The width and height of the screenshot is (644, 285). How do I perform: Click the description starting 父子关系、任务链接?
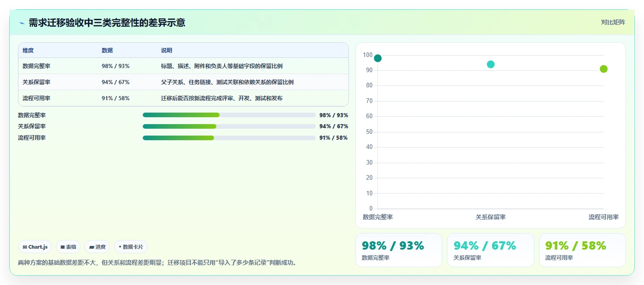click(227, 82)
